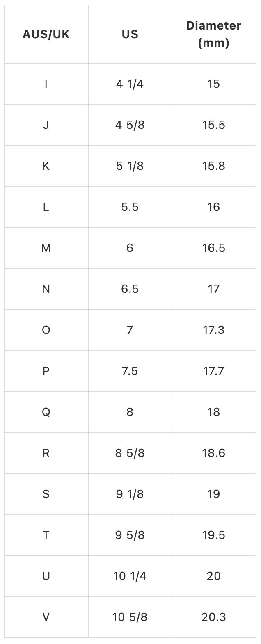Click US size 10 5/8
This screenshot has height=644, width=261.
coord(130,617)
